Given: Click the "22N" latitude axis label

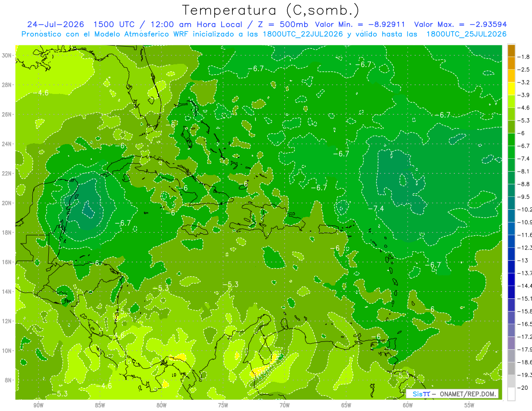Looking at the screenshot, I should 7,173.
